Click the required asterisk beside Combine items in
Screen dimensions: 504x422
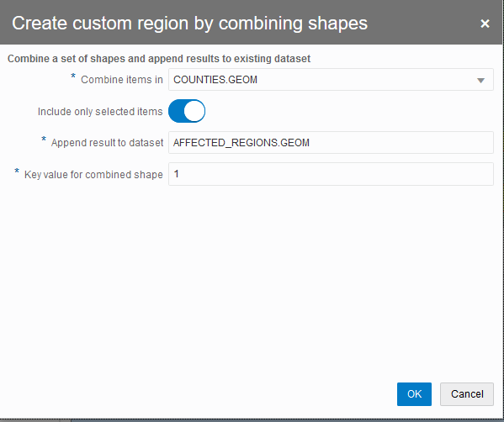click(x=73, y=76)
